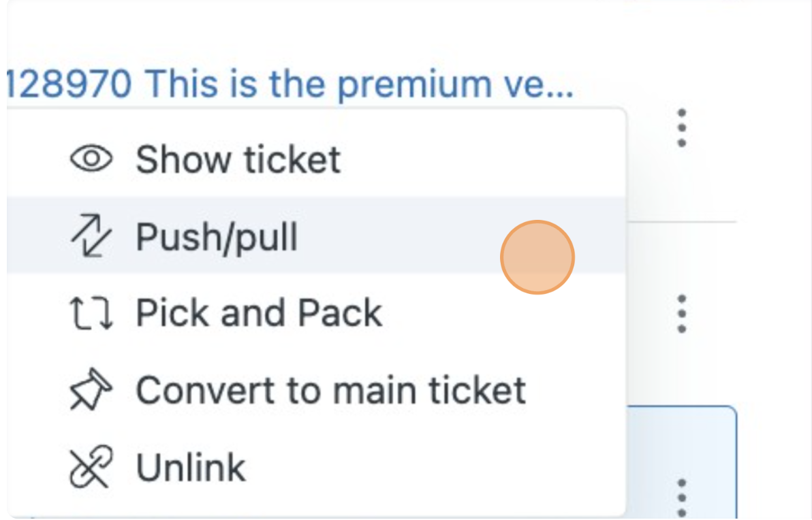Select the Unlink text in the menu
Screen dimensions: 812x520
191,467
